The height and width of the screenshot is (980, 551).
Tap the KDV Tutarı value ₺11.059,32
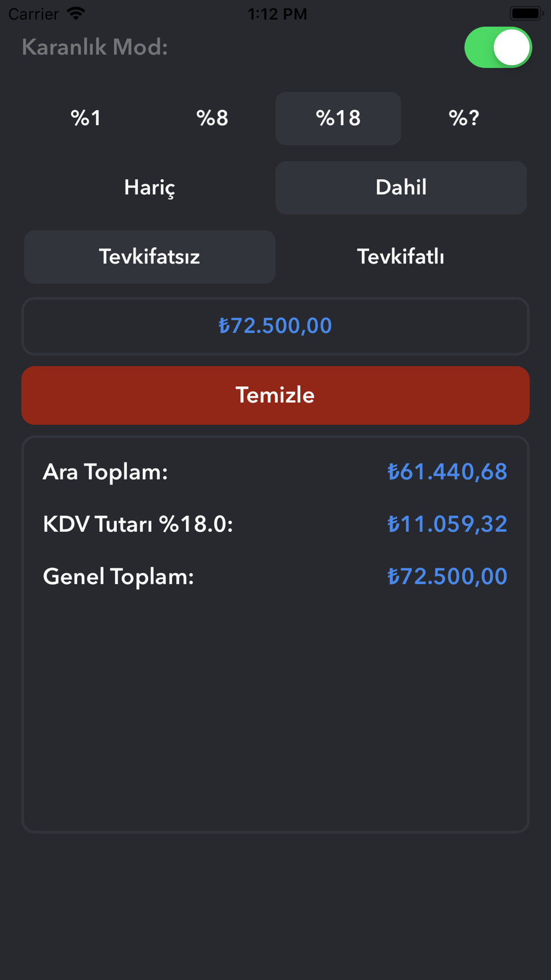coord(447,524)
